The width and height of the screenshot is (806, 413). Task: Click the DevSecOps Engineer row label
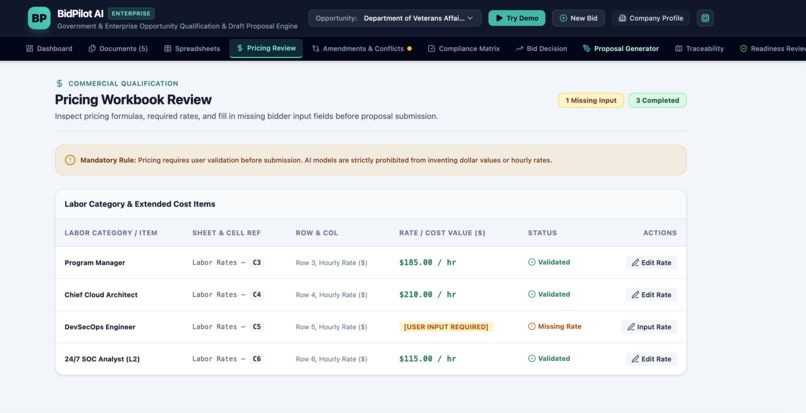(x=100, y=327)
